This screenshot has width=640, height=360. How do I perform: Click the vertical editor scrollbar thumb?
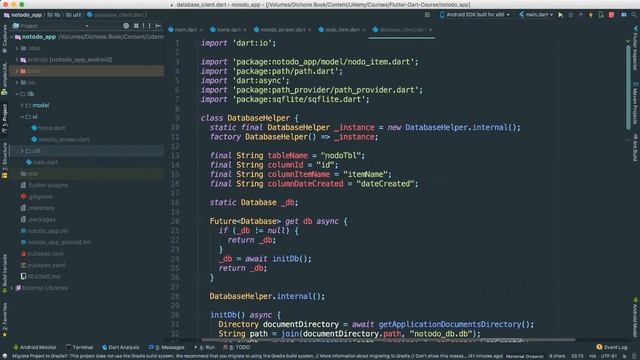(x=628, y=88)
